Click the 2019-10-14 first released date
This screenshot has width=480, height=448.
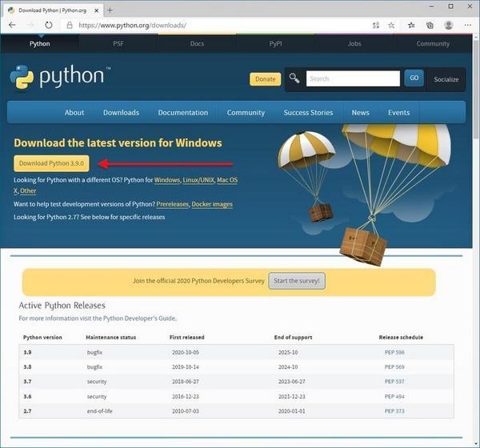click(186, 367)
